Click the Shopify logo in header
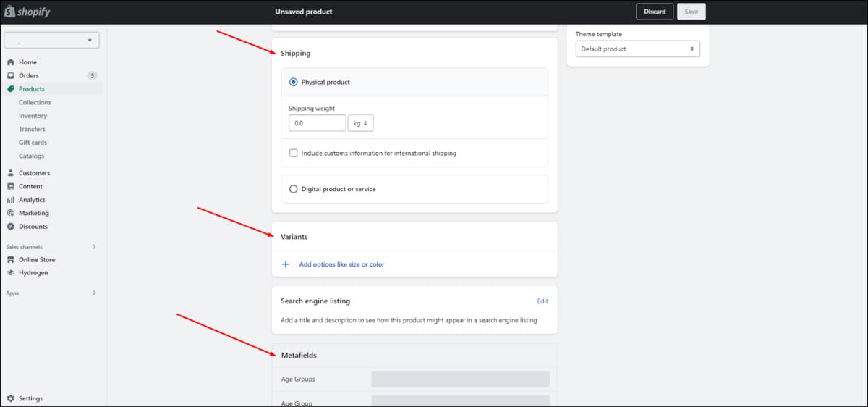 tap(27, 12)
